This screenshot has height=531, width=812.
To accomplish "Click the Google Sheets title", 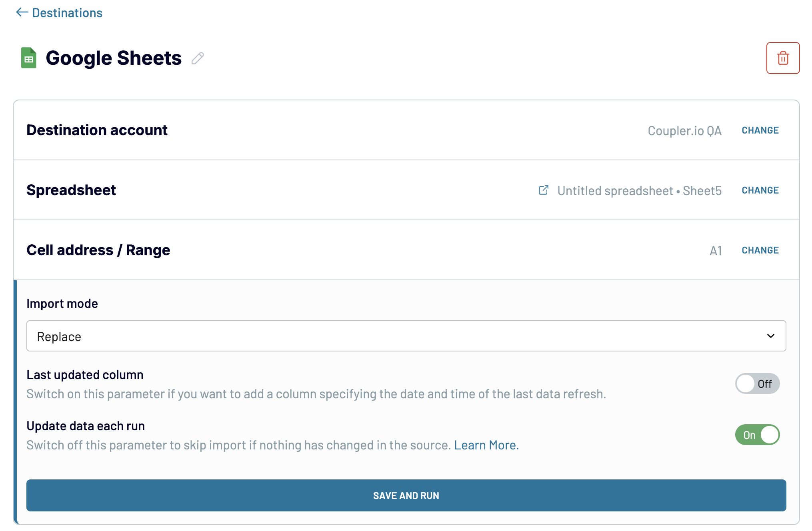I will click(x=114, y=58).
